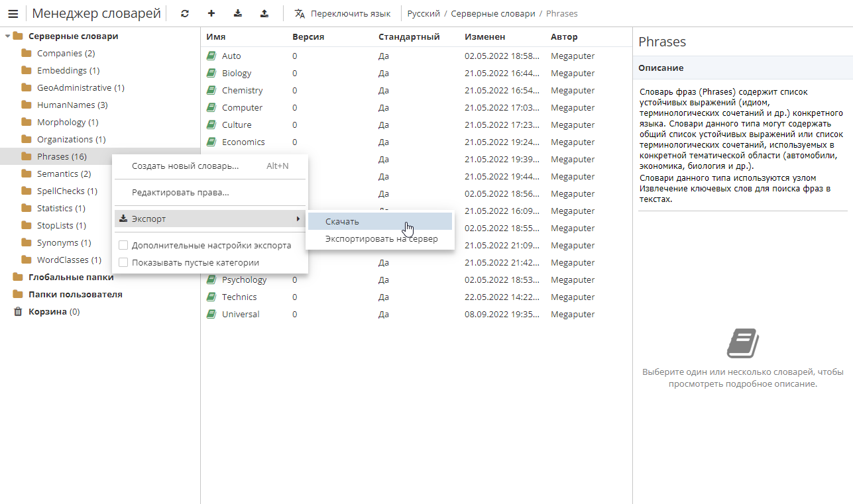853x504 pixels.
Task: Enable Дополнительные настройки экспорта checkbox
Action: [123, 245]
